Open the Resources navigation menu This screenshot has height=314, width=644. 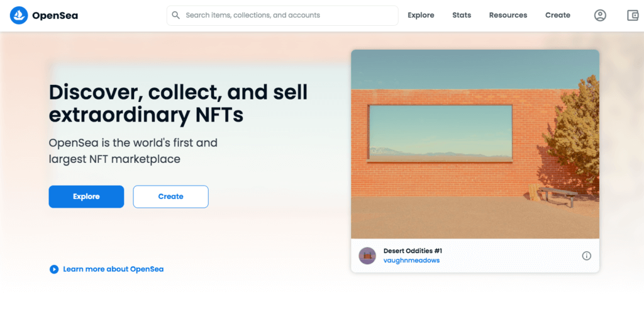coord(508,15)
